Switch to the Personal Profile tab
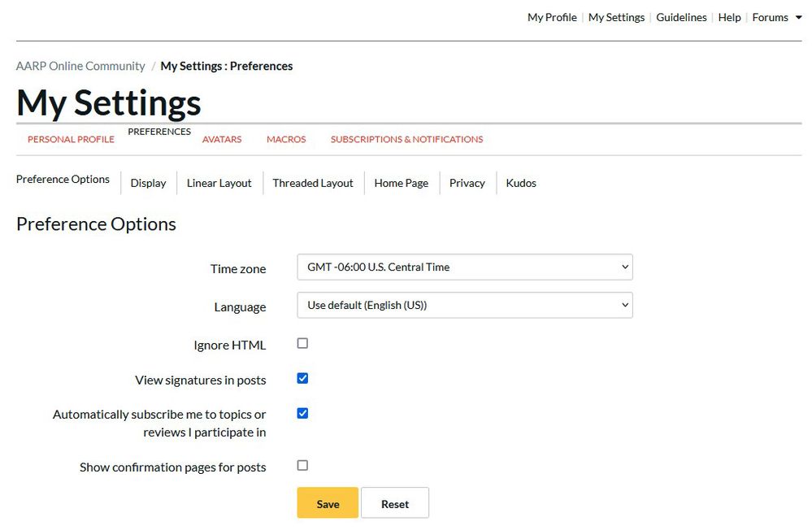Image resolution: width=812 pixels, height=530 pixels. tap(71, 139)
